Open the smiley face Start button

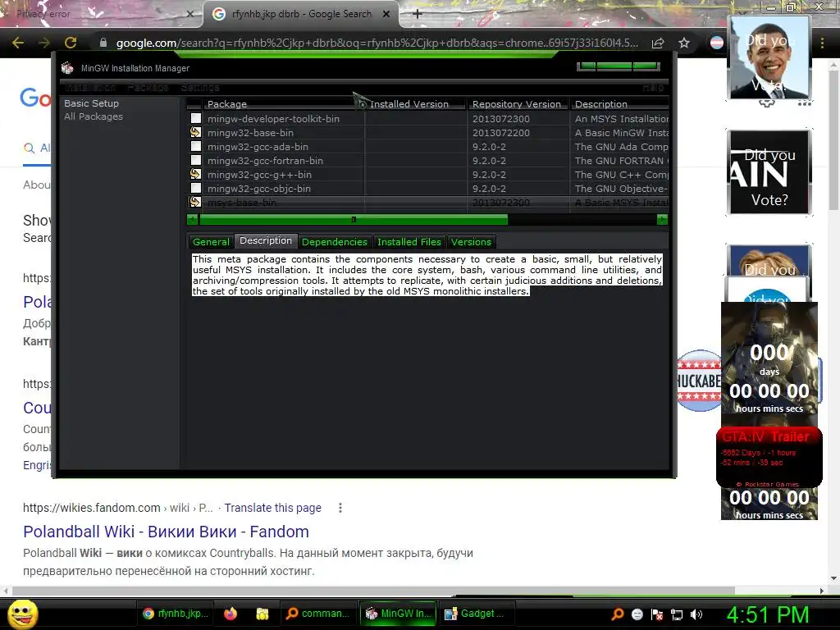tap(22, 614)
